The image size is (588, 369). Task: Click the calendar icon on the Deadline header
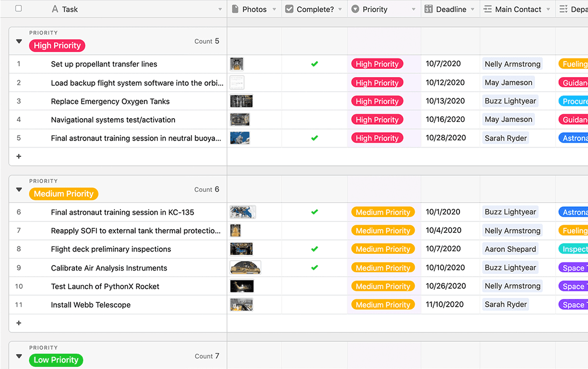click(x=428, y=9)
